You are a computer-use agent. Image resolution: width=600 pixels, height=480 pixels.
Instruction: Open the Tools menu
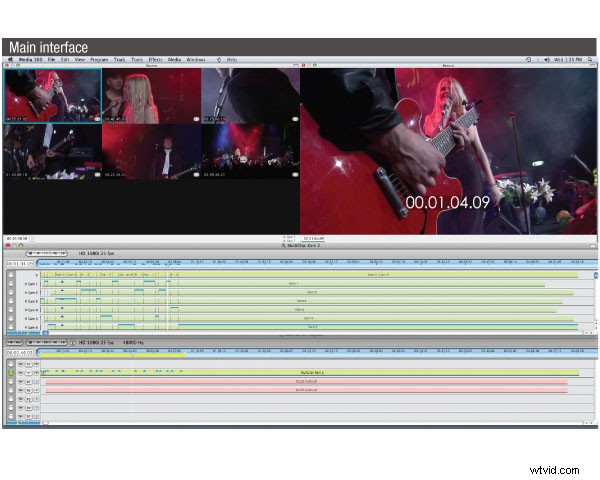point(137,60)
